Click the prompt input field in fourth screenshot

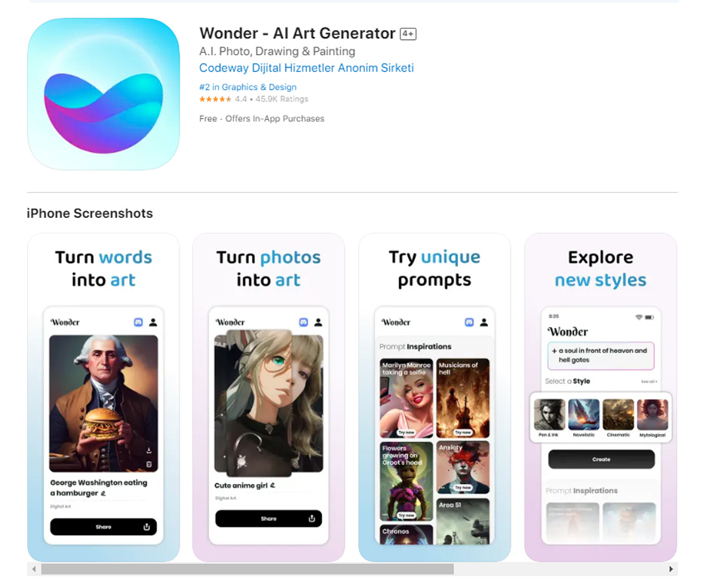tap(601, 356)
